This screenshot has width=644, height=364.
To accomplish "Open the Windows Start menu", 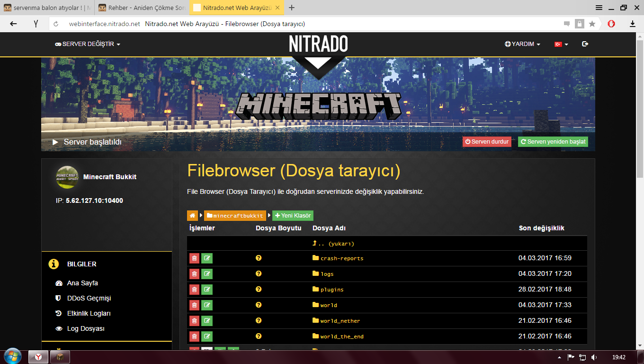I will coord(12,356).
